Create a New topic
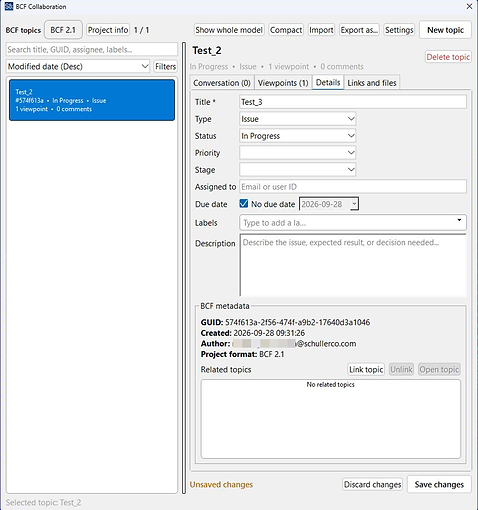Viewport: 478px width, 510px height. pyautogui.click(x=445, y=30)
